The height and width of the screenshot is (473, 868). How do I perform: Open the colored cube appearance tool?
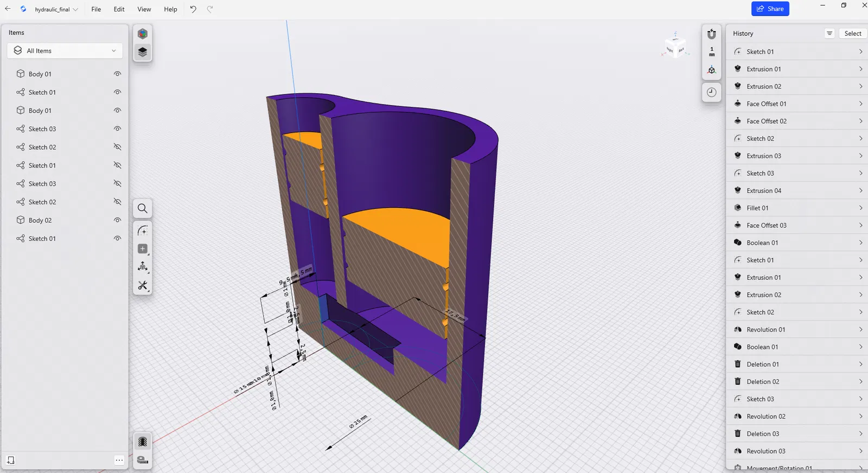(143, 34)
